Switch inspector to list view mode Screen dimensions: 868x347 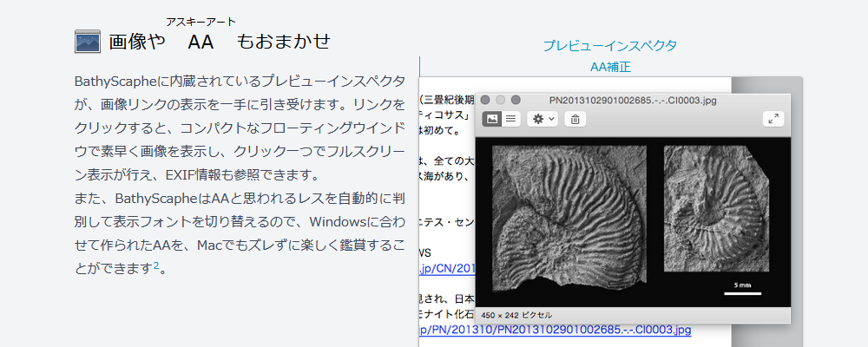[511, 119]
